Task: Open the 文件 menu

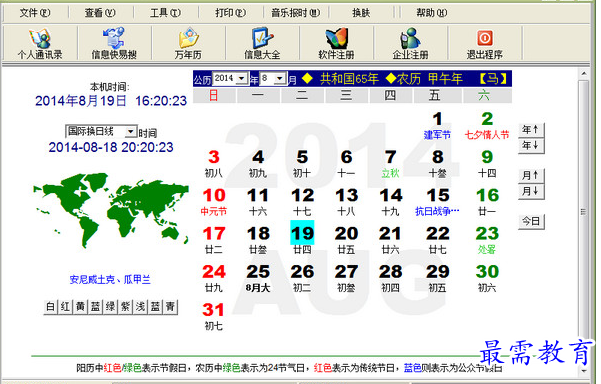Action: (35, 13)
